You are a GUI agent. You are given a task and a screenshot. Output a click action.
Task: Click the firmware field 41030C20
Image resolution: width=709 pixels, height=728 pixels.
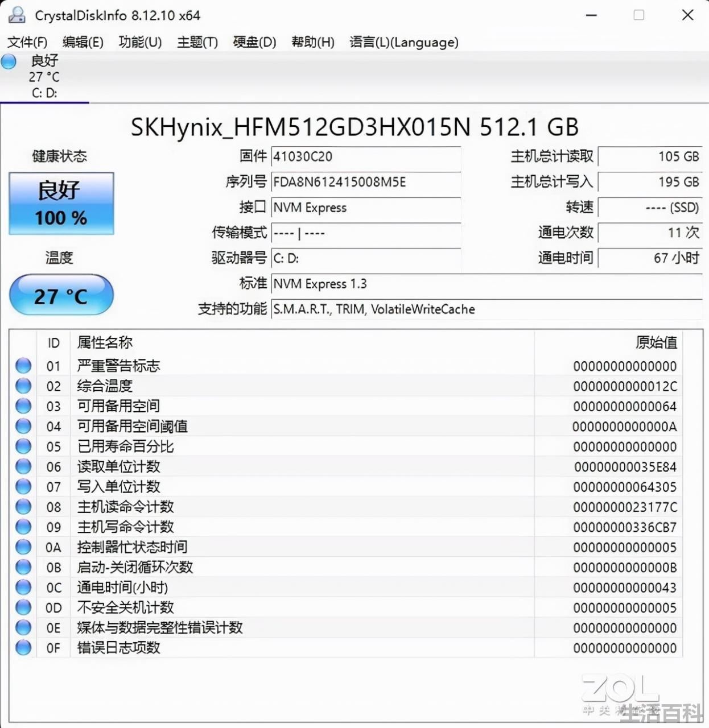[x=366, y=156]
